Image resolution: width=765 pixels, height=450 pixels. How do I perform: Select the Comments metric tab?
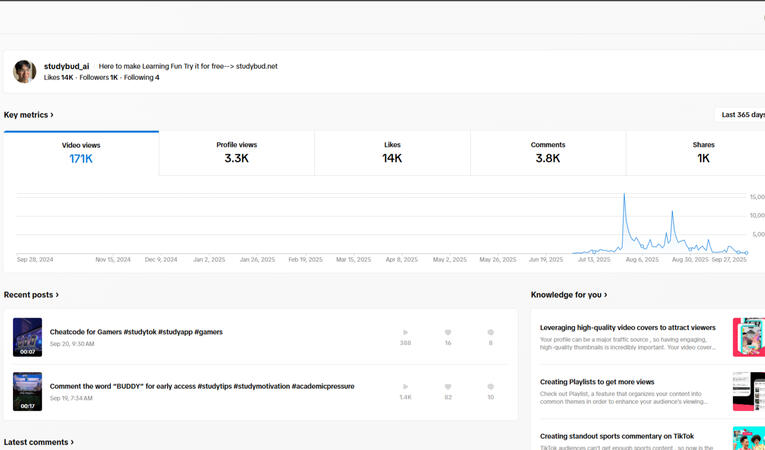click(x=547, y=152)
